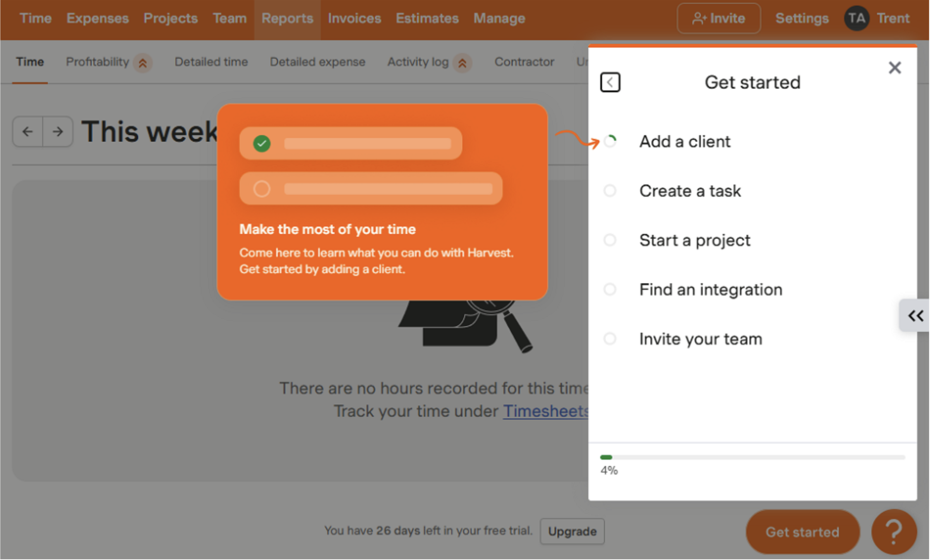Open the Manage menu

[499, 18]
